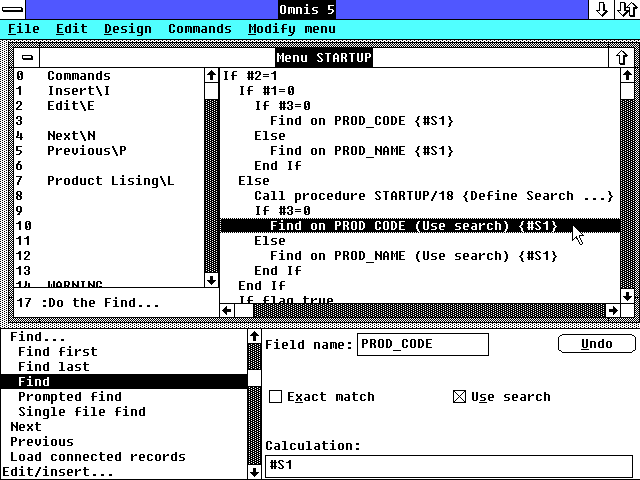Select menu line 5 Previous\P
Screen dimensions: 640x480
(109, 151)
